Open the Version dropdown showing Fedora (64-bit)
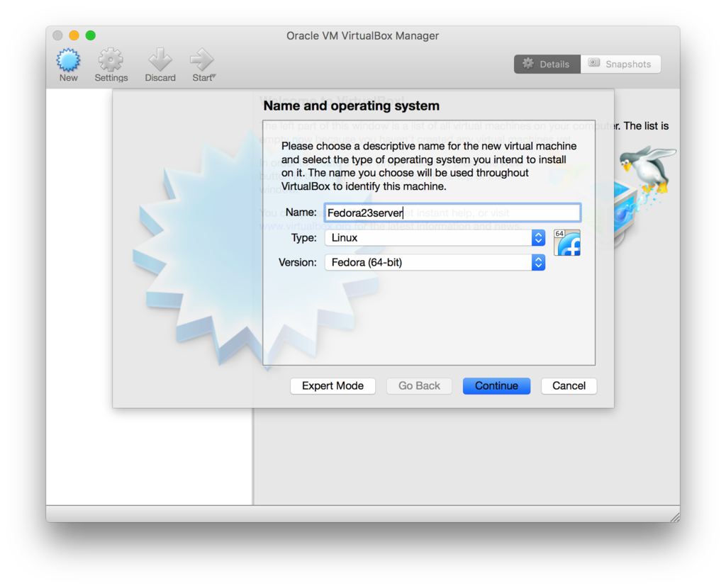Screen dimensions: 726x588 point(435,262)
